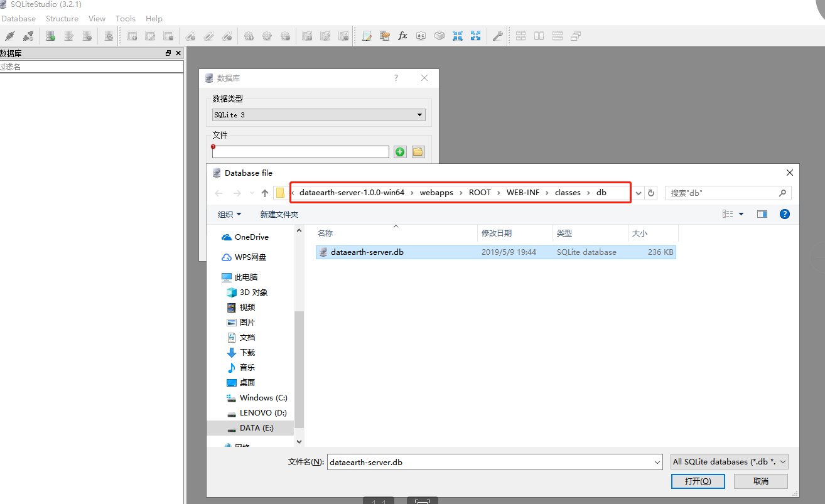825x504 pixels.
Task: Click the Edit table toolbar icon
Action: (151, 36)
